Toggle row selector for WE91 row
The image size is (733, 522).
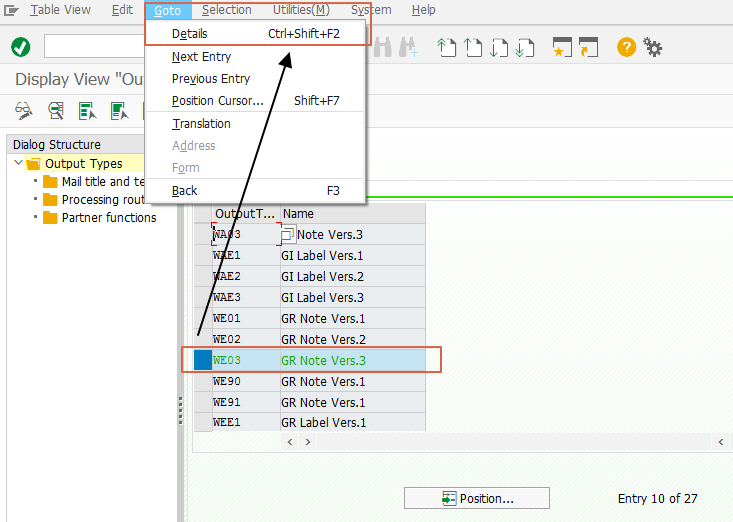(x=203, y=402)
